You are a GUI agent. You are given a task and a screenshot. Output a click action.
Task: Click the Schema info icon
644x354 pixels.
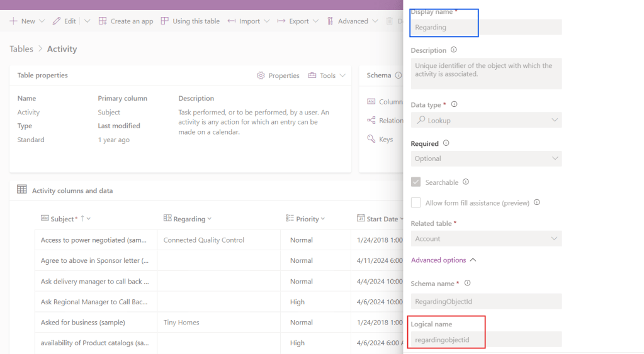(398, 75)
